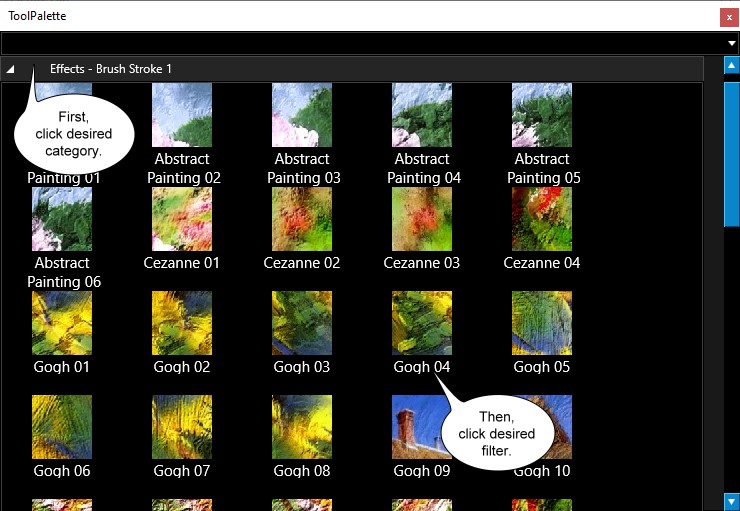
Task: Click the Gogh 09 label
Action: pos(421,471)
